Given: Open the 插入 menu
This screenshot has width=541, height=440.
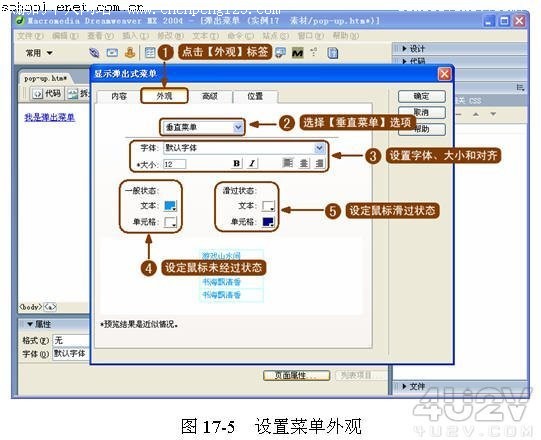Looking at the screenshot, I should click(136, 36).
